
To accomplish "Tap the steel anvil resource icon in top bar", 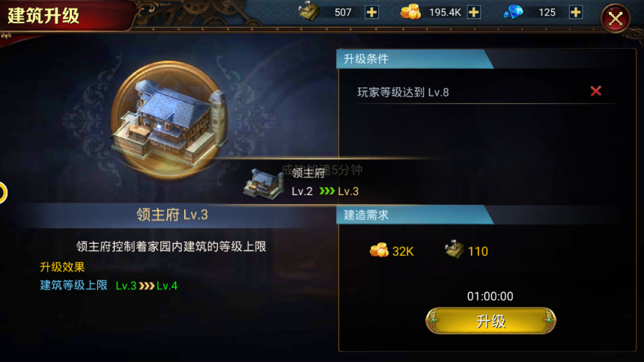I will 309,11.
